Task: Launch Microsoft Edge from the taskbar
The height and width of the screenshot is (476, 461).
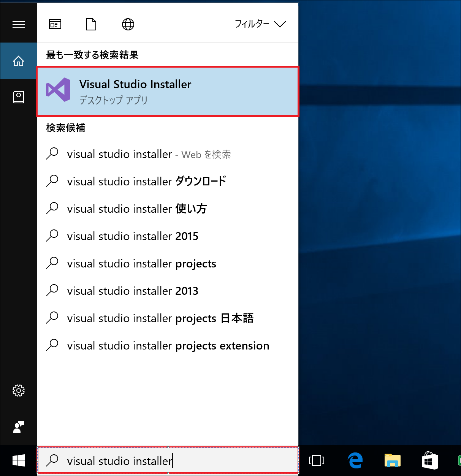Action: 354,460
